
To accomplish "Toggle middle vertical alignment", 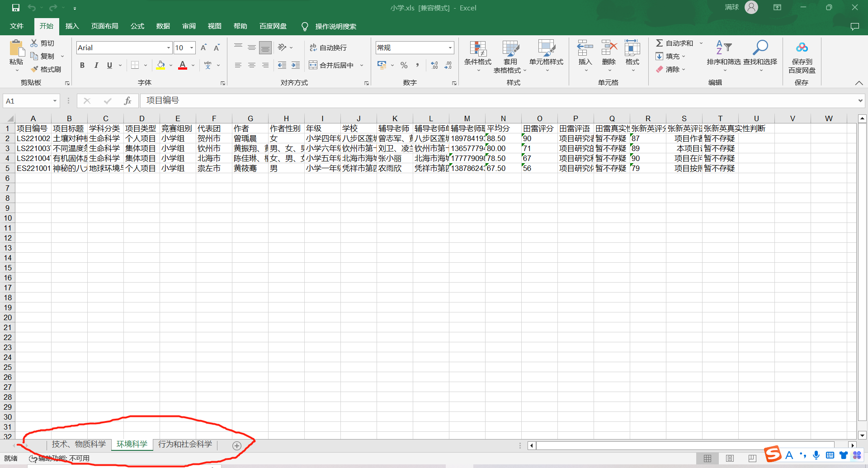I will click(x=252, y=47).
